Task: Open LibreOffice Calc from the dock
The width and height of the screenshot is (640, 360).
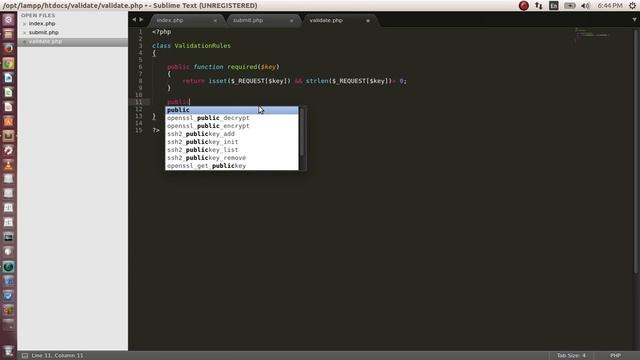Action: click(x=8, y=93)
